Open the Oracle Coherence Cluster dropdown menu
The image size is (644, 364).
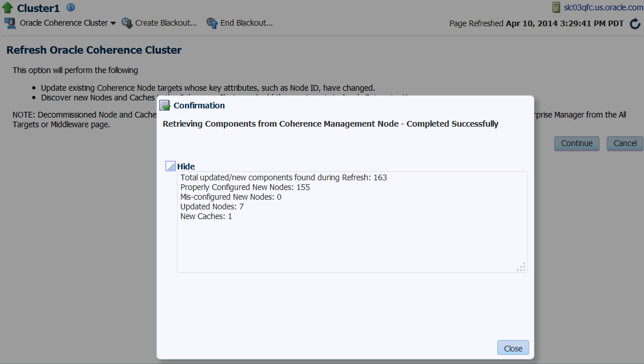(x=113, y=23)
